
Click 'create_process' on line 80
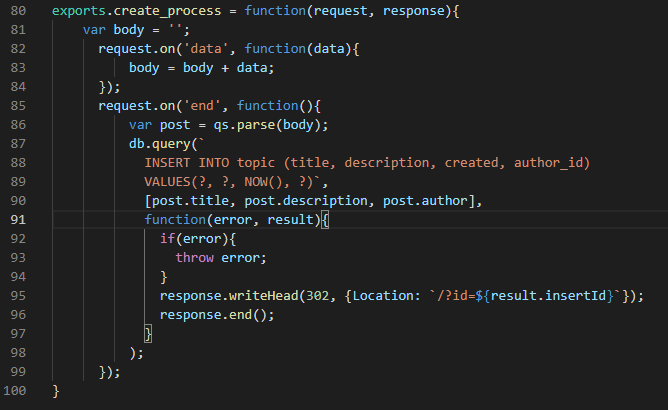tap(167, 11)
